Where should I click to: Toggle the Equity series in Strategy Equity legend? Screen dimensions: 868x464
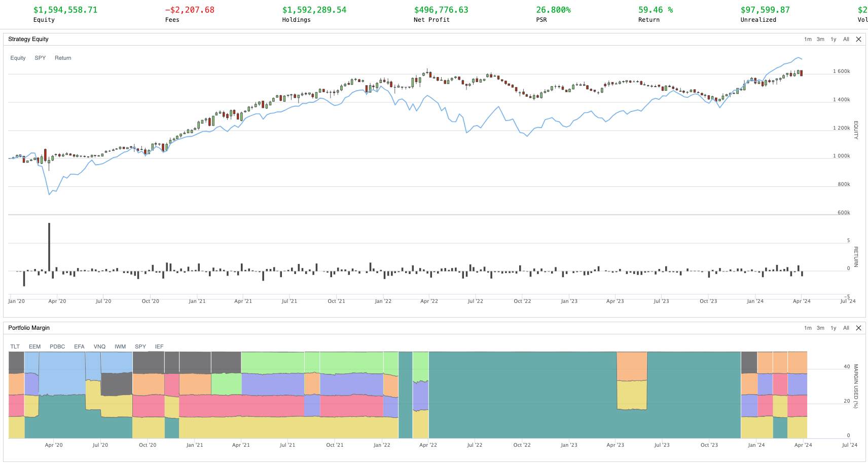[x=18, y=58]
